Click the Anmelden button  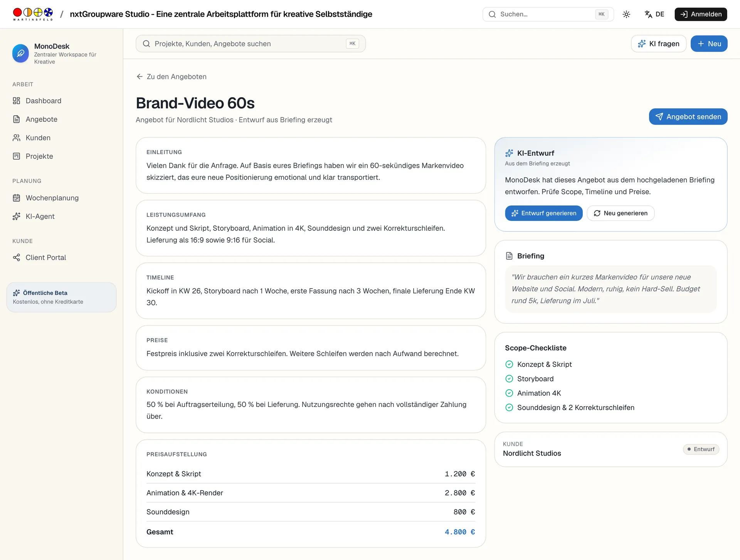coord(701,14)
